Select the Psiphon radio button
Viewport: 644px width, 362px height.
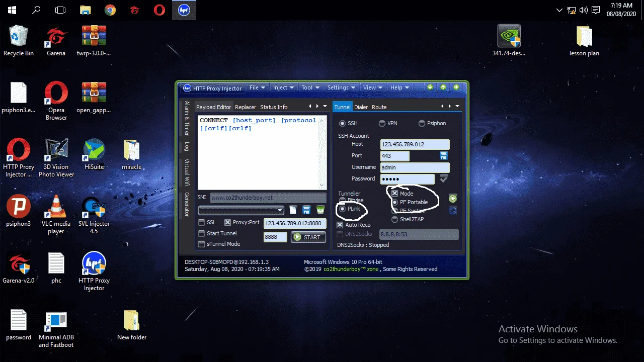422,123
